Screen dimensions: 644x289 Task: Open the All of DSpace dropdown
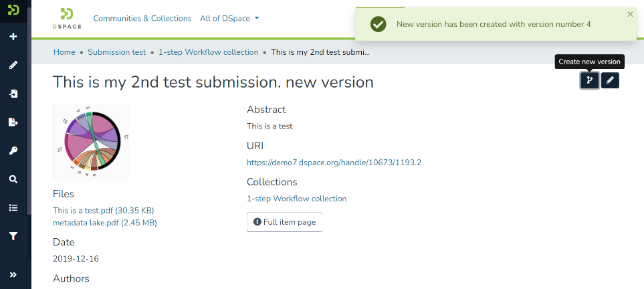pos(229,19)
